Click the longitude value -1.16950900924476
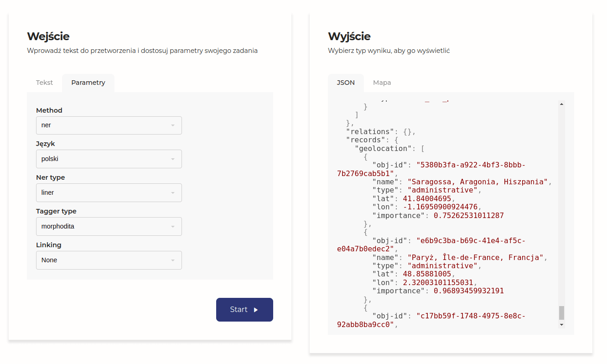 (x=440, y=207)
